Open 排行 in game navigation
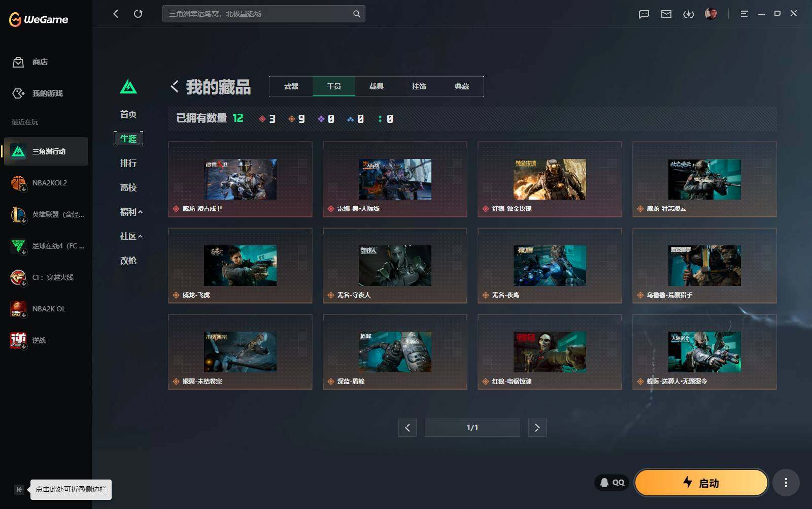The width and height of the screenshot is (812, 509). (x=128, y=163)
